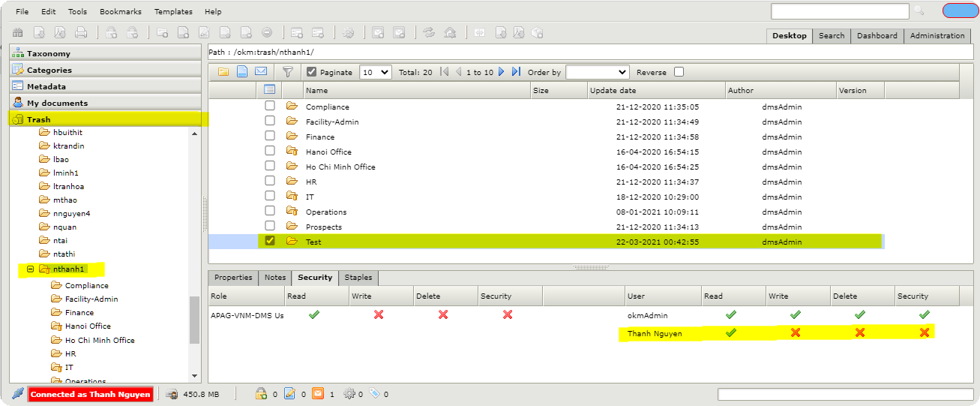The height and width of the screenshot is (406, 980).
Task: Click the subscriptions envelope icon in status bar
Action: (x=318, y=394)
